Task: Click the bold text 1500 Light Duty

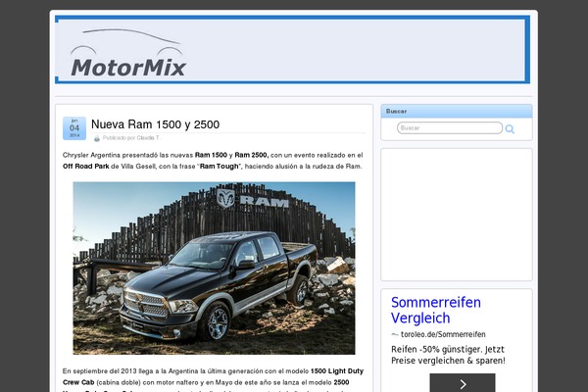Action: (x=337, y=371)
